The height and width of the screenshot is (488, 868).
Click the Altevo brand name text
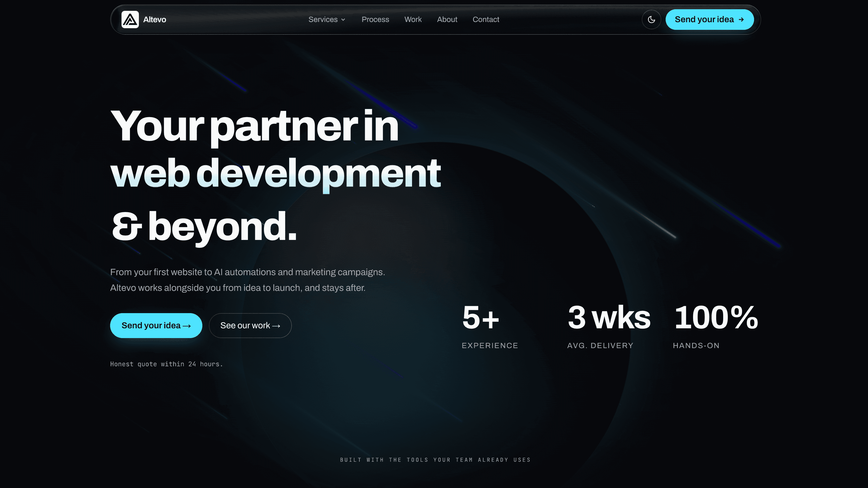pyautogui.click(x=155, y=20)
